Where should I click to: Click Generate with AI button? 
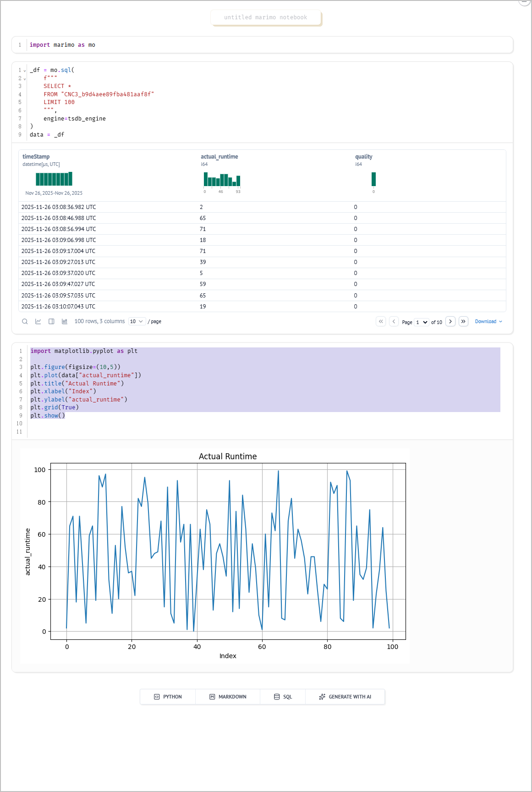click(x=345, y=697)
